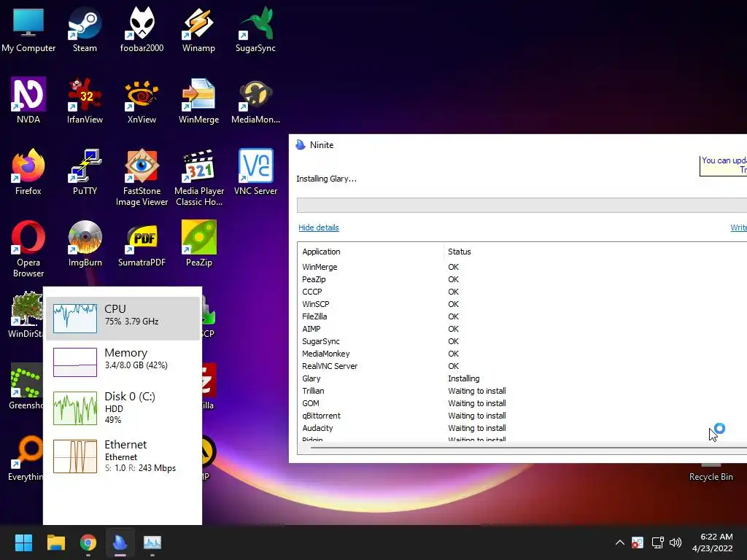This screenshot has height=560, width=747.
Task: Select the CCCP row in Ninite
Action: click(x=522, y=292)
